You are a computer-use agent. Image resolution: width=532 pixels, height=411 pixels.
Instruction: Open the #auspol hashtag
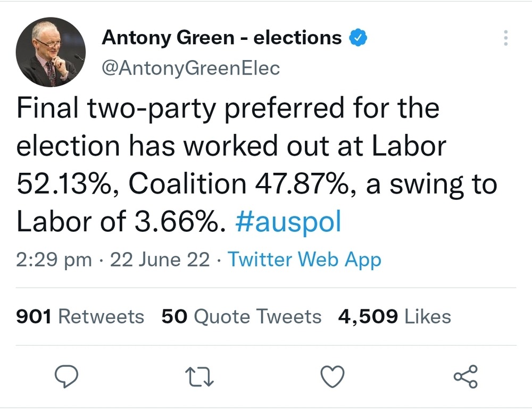pyautogui.click(x=287, y=222)
